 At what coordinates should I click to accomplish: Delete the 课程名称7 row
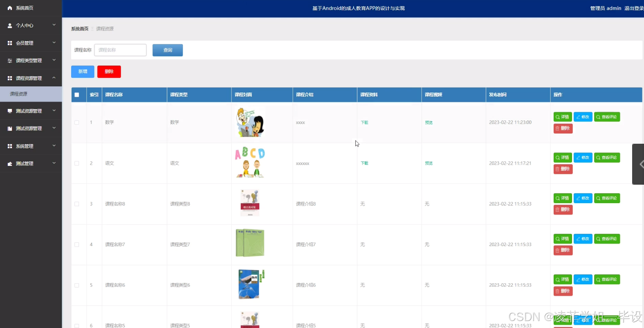(x=563, y=250)
